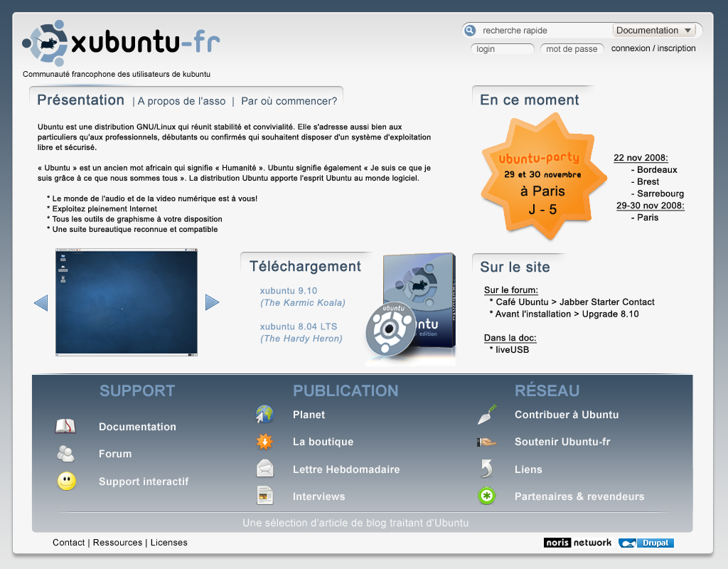Image resolution: width=728 pixels, height=569 pixels.
Task: Click the Planet globe icon
Action: (x=264, y=415)
